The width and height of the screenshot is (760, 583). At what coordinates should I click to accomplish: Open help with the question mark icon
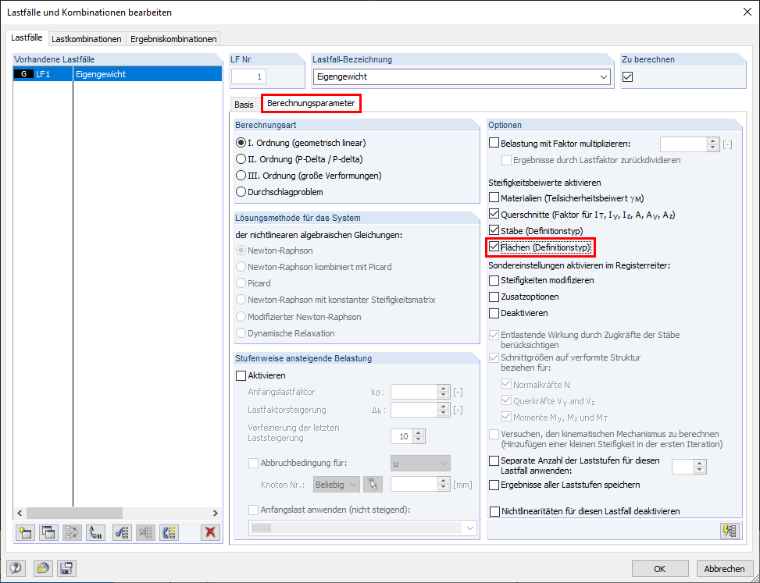point(16,568)
